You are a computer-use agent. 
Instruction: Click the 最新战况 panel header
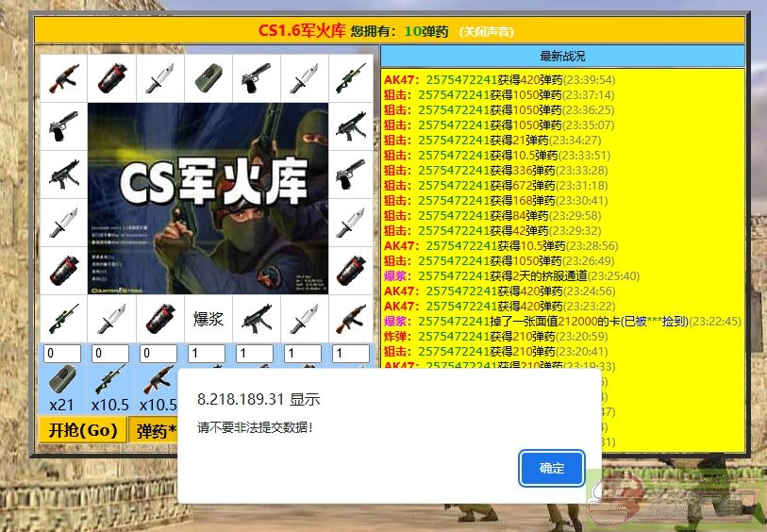pyautogui.click(x=562, y=57)
